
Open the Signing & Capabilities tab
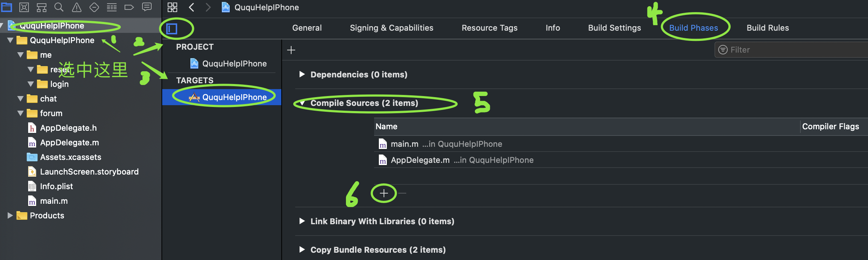click(391, 28)
